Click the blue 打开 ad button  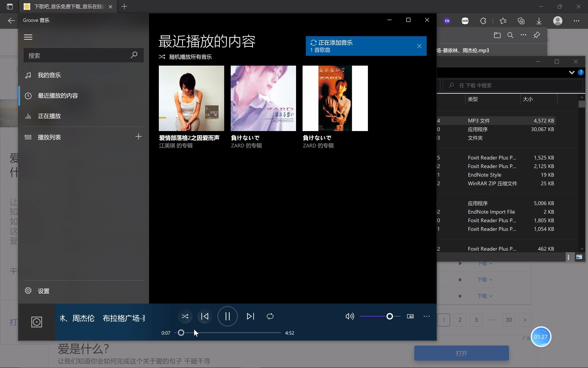(x=461, y=353)
